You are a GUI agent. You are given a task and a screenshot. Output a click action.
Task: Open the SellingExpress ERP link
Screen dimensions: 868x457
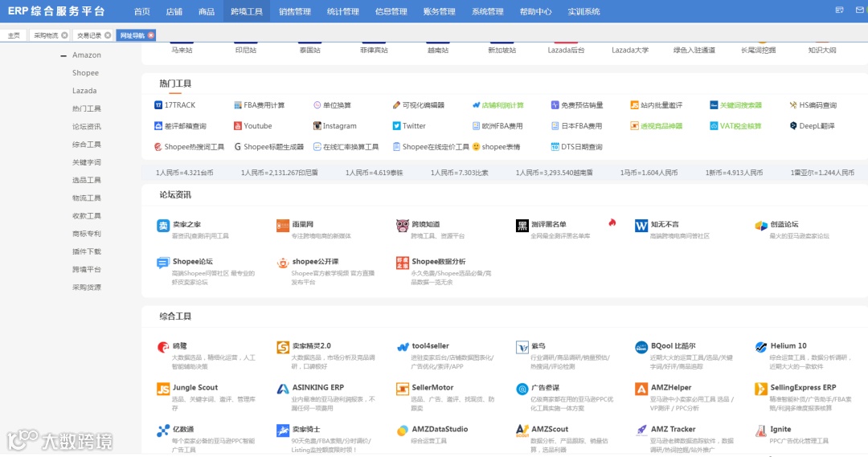803,388
